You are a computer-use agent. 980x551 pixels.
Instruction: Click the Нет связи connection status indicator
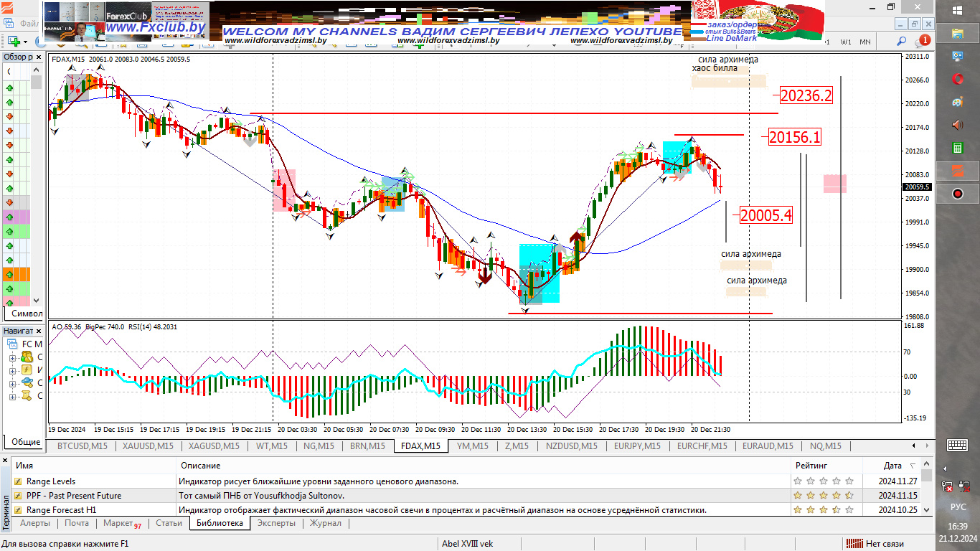pos(875,544)
